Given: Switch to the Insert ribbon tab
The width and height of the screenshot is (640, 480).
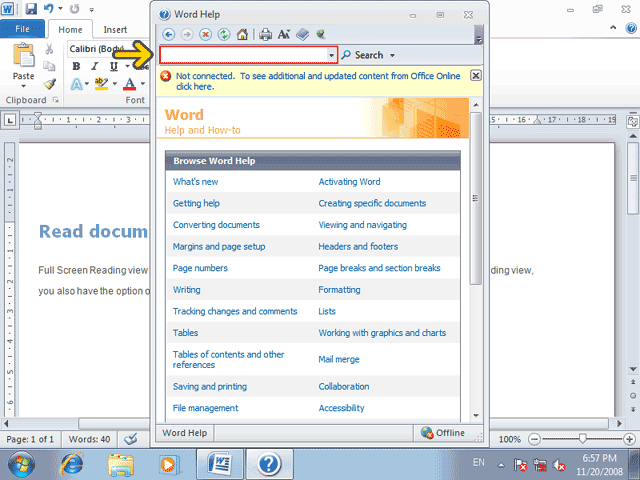Looking at the screenshot, I should pyautogui.click(x=115, y=30).
